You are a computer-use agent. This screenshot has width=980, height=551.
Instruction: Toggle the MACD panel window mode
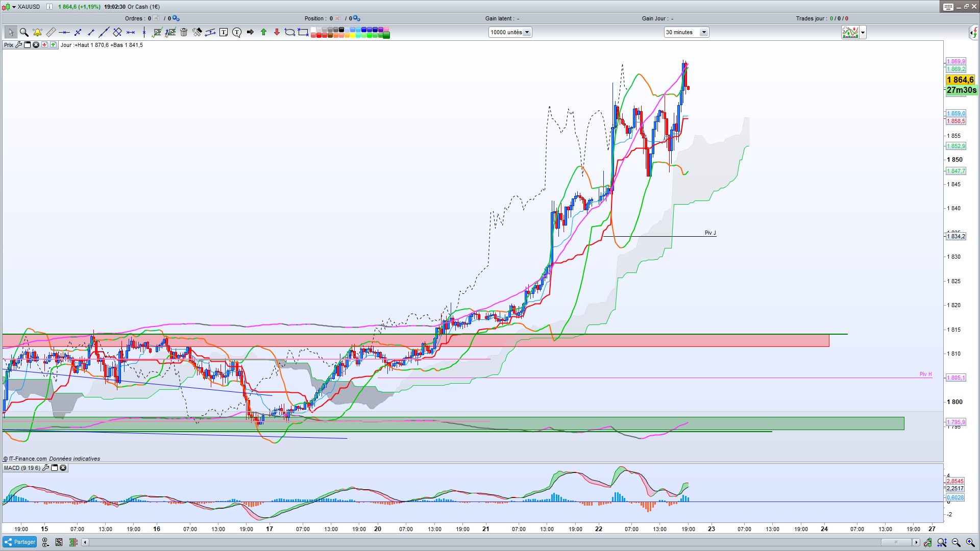55,468
